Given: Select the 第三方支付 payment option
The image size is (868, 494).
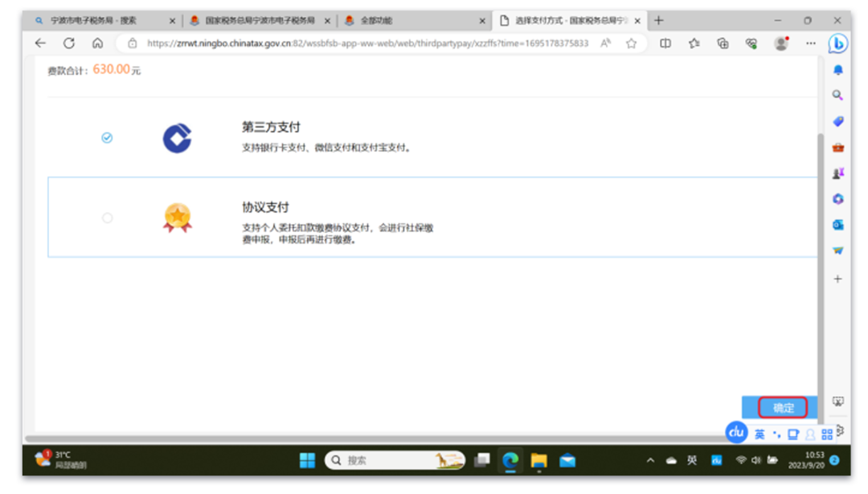Looking at the screenshot, I should [x=107, y=138].
